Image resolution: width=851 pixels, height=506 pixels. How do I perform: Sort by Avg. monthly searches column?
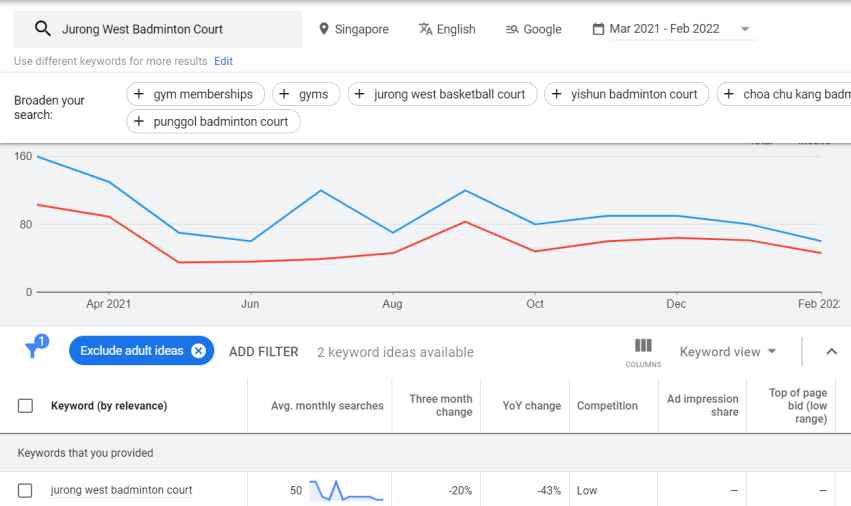tap(327, 406)
